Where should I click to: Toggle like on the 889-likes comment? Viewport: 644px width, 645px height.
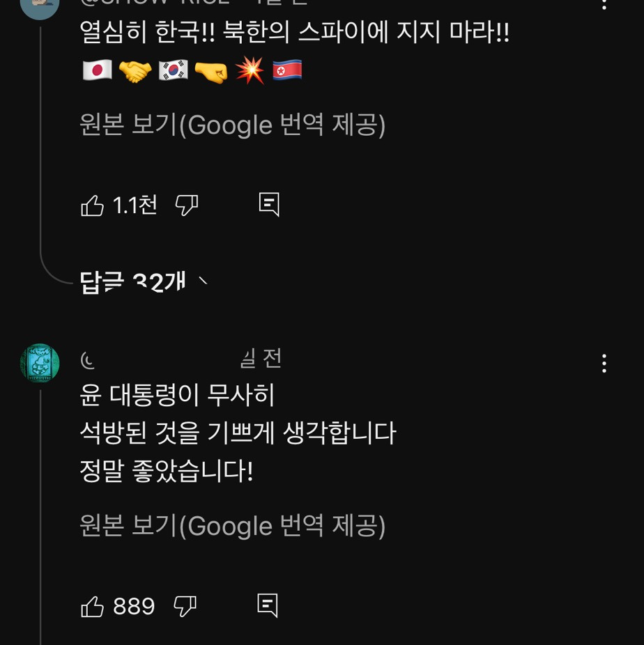point(93,607)
